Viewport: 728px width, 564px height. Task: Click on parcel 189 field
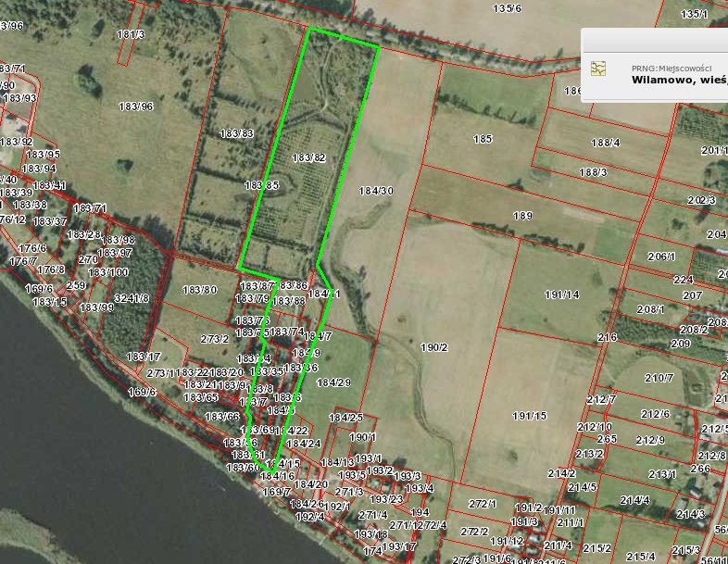pyautogui.click(x=522, y=216)
